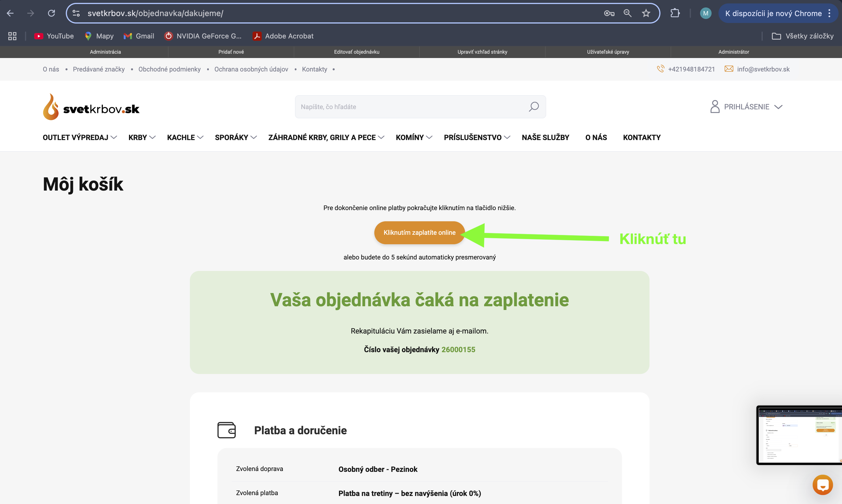
Task: Open the apps grid icon in bookmarks bar
Action: (12, 36)
